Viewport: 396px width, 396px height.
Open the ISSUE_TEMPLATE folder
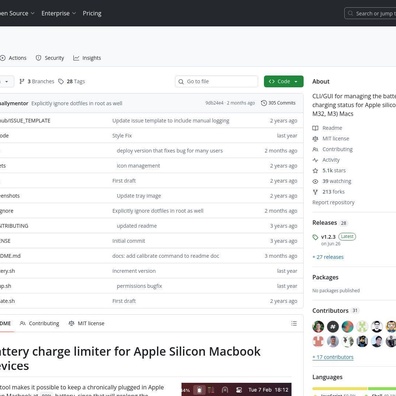pyautogui.click(x=25, y=121)
